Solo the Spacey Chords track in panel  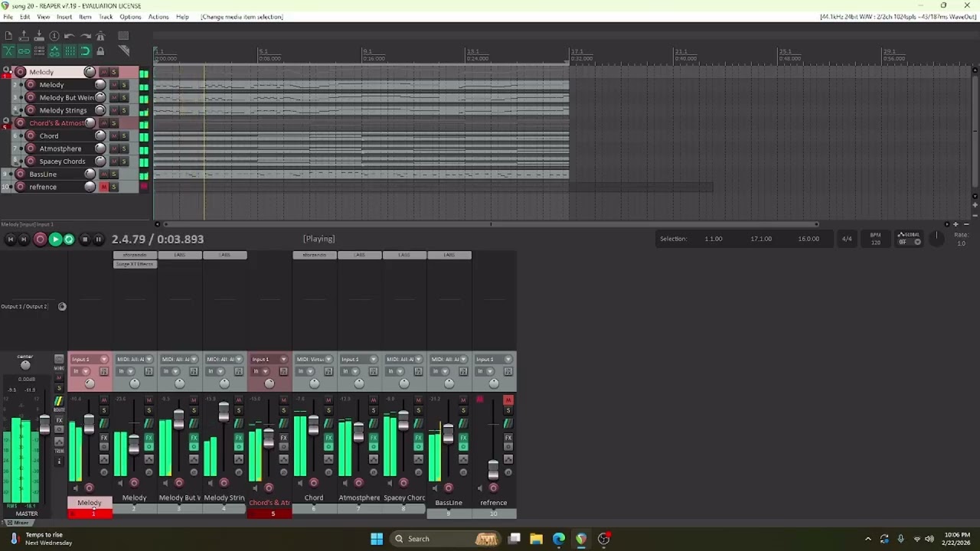coord(124,161)
